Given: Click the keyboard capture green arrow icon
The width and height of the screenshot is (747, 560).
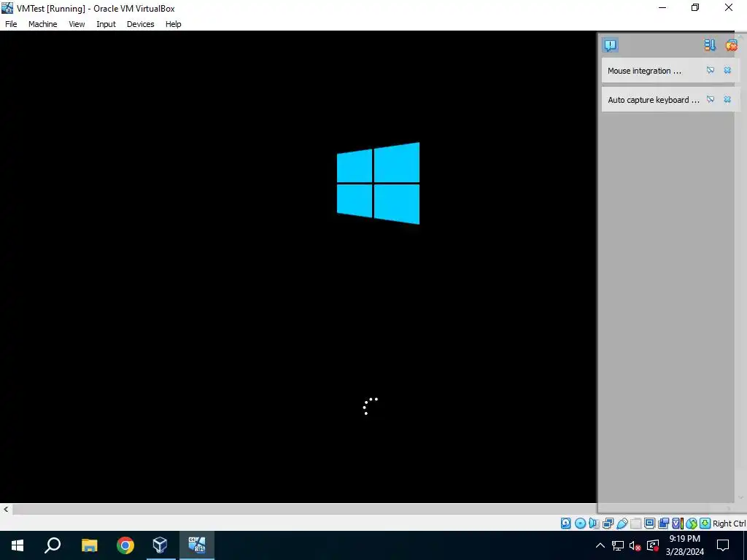Looking at the screenshot, I should [x=705, y=524].
